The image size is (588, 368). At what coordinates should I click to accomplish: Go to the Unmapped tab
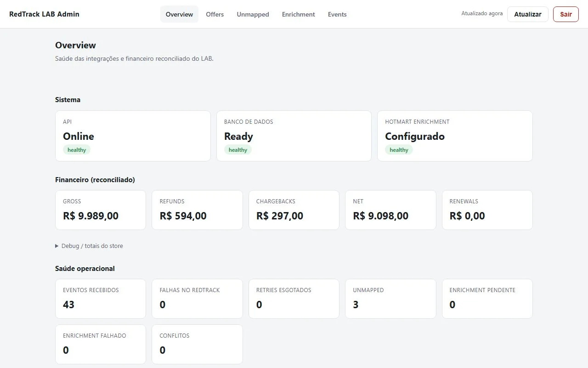[x=253, y=14]
